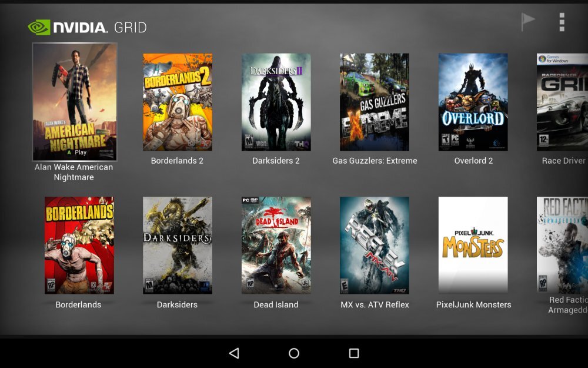Tap the Android Back navigation button

[235, 352]
